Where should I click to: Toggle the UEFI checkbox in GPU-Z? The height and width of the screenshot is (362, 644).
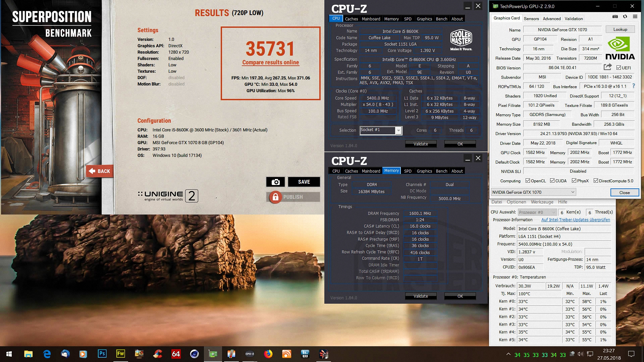click(x=618, y=67)
